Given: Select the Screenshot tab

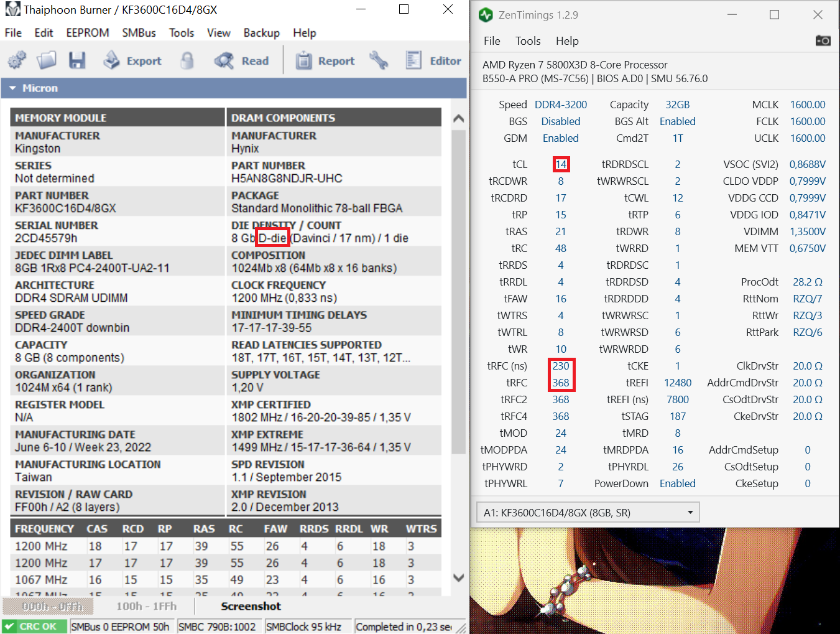Looking at the screenshot, I should pyautogui.click(x=251, y=607).
